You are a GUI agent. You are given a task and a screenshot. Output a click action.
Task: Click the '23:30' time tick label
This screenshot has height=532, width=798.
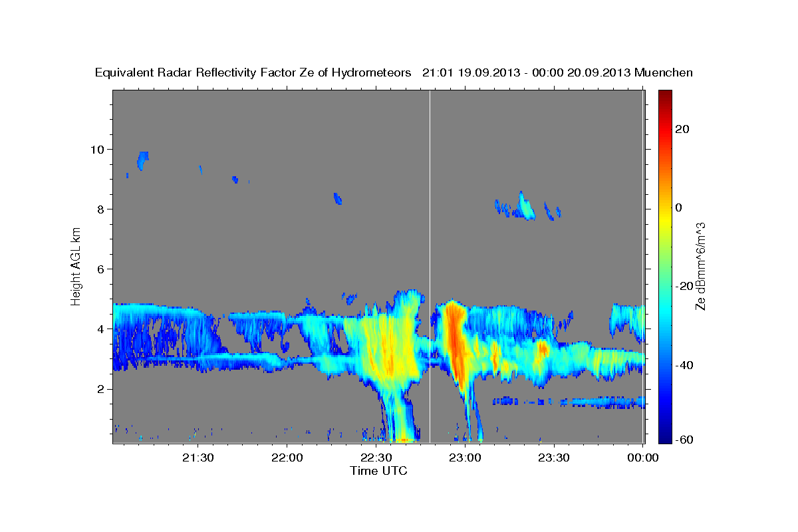click(553, 458)
